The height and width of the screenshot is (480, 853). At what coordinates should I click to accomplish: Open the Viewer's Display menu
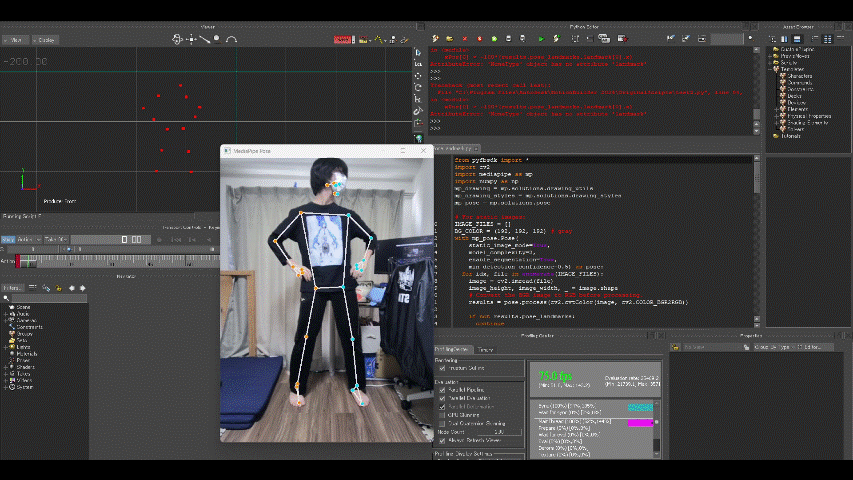click(x=45, y=40)
